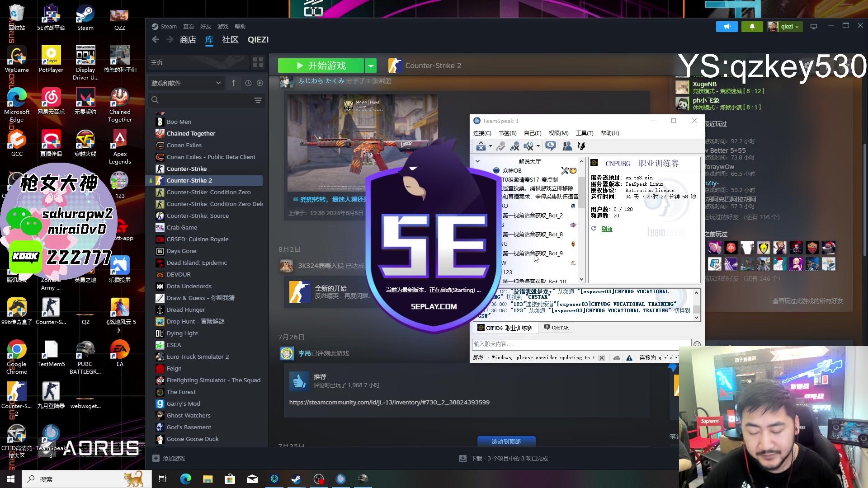Open the Apex Legends desktop icon
The image size is (868, 488).
tap(120, 147)
